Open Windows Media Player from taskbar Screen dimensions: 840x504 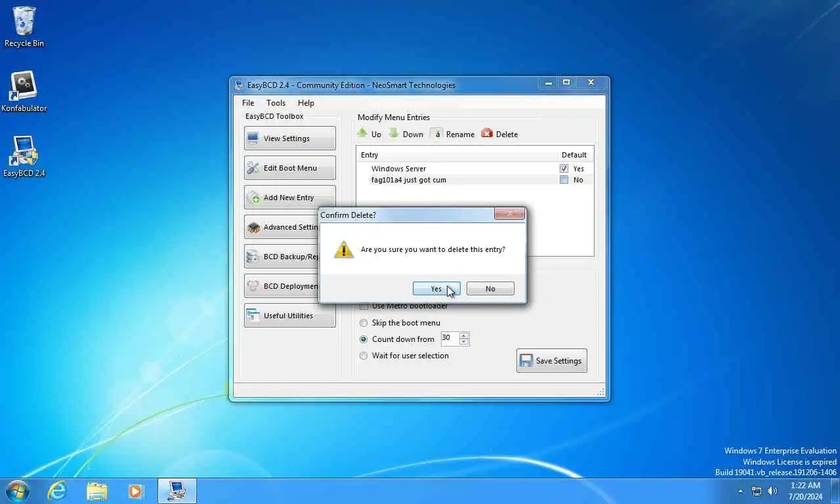[136, 490]
